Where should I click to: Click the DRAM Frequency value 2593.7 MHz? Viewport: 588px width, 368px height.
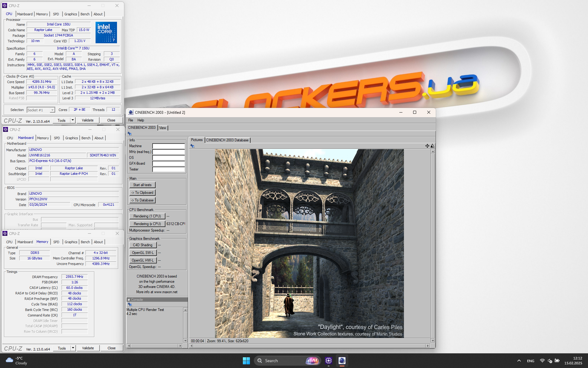click(x=74, y=277)
